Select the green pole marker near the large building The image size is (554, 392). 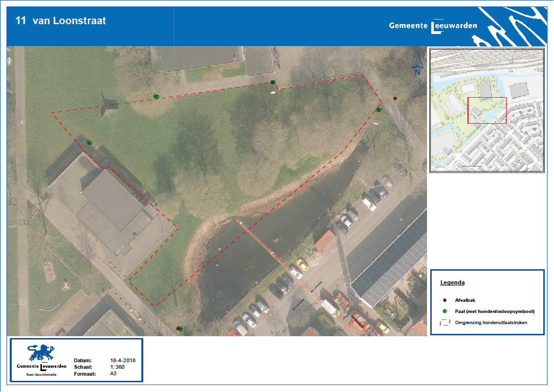pos(89,142)
